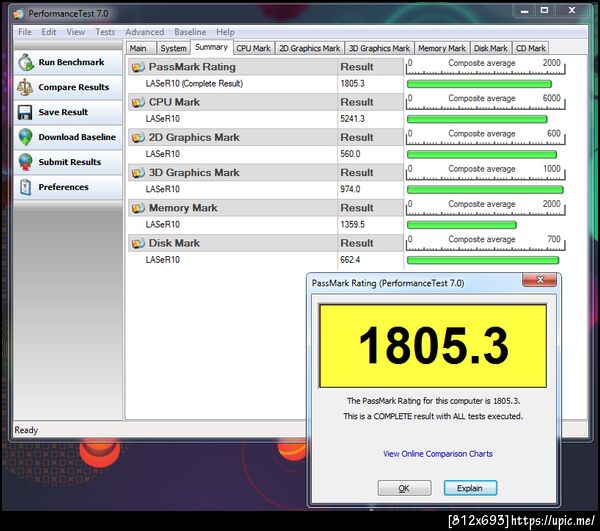Click the Memory Mark green result bar
The height and width of the screenshot is (531, 600).
click(462, 225)
